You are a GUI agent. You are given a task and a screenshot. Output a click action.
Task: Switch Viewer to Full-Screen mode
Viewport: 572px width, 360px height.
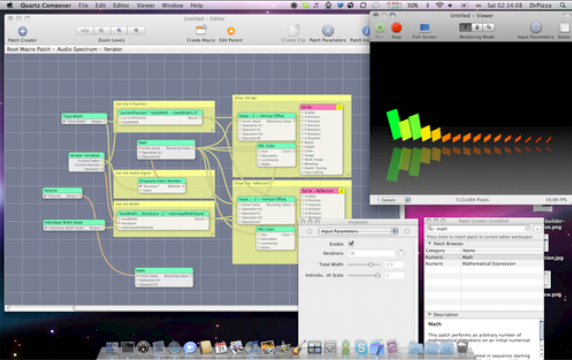424,28
